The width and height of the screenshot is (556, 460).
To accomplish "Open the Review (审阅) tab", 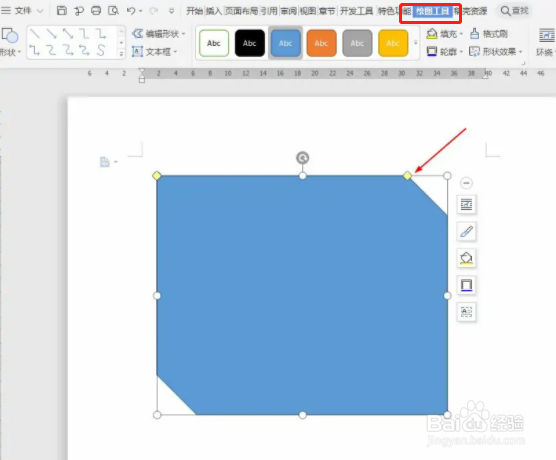I will point(289,11).
